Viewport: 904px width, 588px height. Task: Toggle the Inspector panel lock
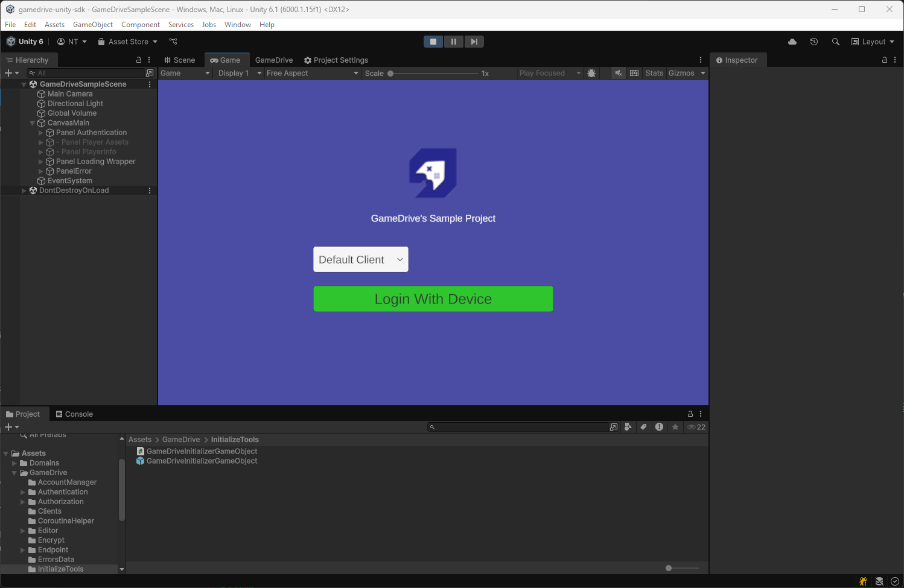coord(885,60)
